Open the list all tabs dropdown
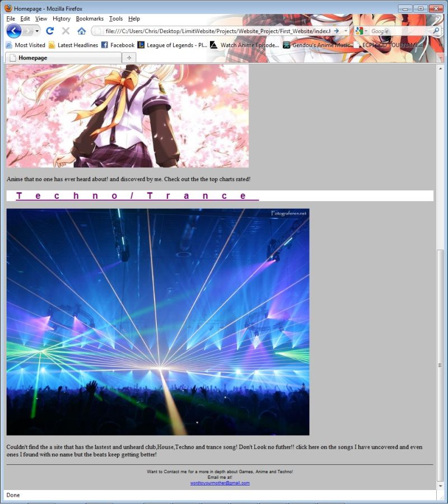Image resolution: width=448 pixels, height=504 pixels. tap(440, 58)
